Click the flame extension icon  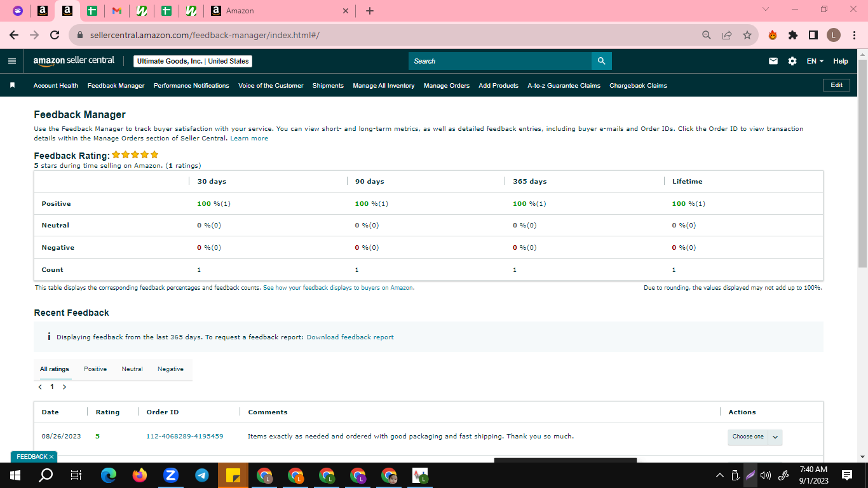pyautogui.click(x=773, y=35)
